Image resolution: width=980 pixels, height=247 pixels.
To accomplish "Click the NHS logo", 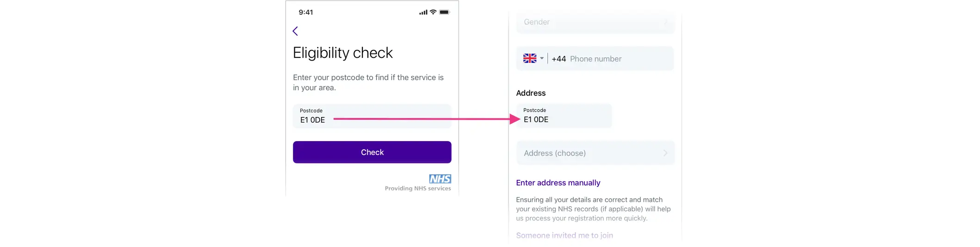I will [440, 179].
